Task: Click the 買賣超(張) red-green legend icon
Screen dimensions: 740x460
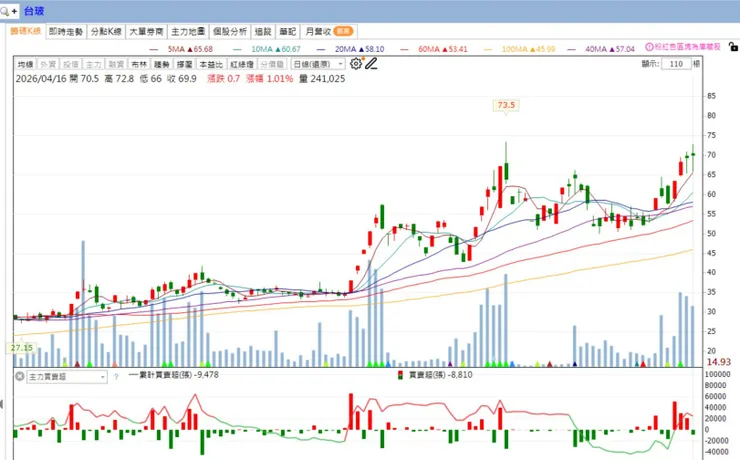Action: pyautogui.click(x=400, y=375)
